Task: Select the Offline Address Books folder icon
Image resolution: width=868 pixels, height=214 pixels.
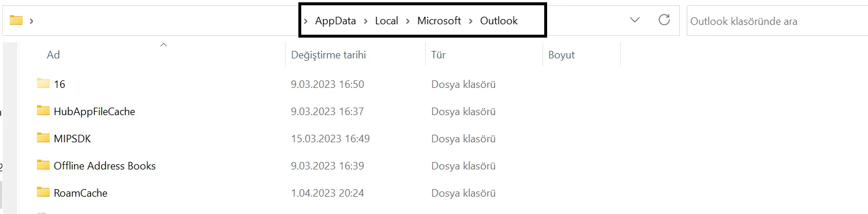Action: [x=43, y=165]
